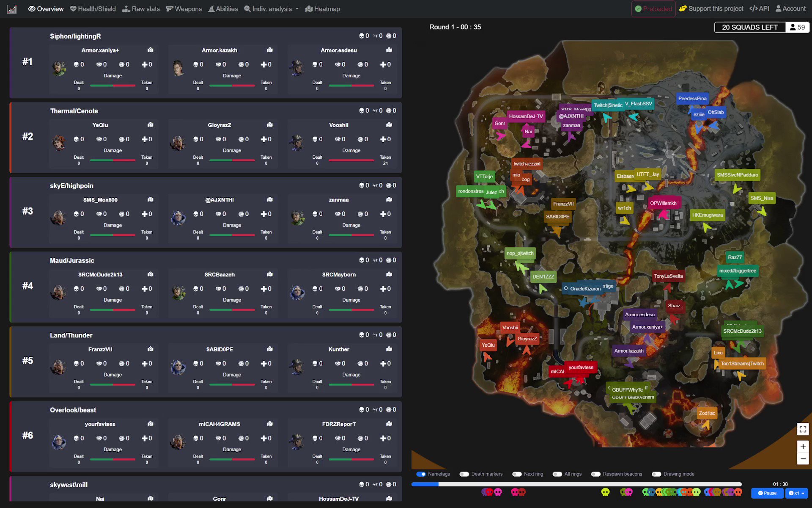Click HKEmugiwara nametag on map
Screen dimensions: 812x508
708,215
